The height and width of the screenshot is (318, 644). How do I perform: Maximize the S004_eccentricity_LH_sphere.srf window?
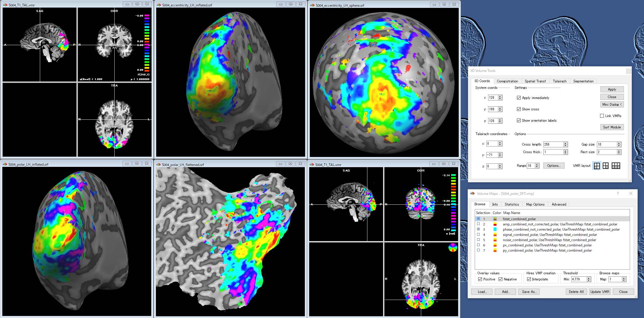click(x=444, y=4)
